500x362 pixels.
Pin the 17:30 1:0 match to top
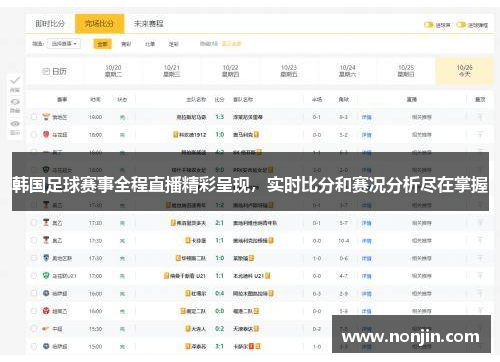pos(480,258)
